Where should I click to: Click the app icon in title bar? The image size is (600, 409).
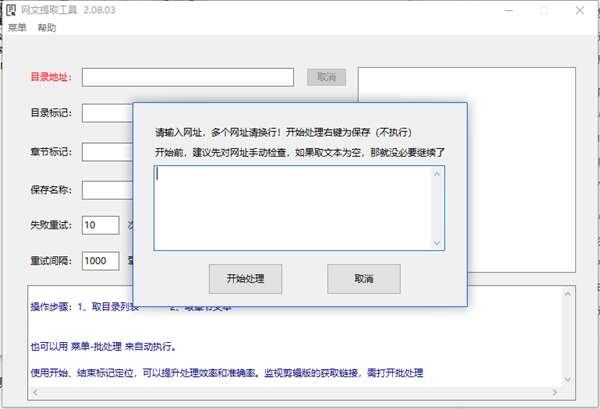coord(11,10)
